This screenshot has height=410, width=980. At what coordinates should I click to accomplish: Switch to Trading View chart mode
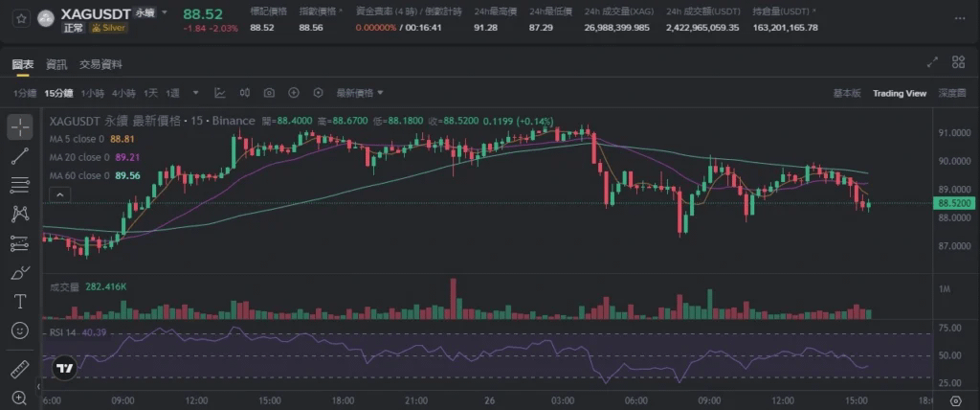tap(900, 93)
